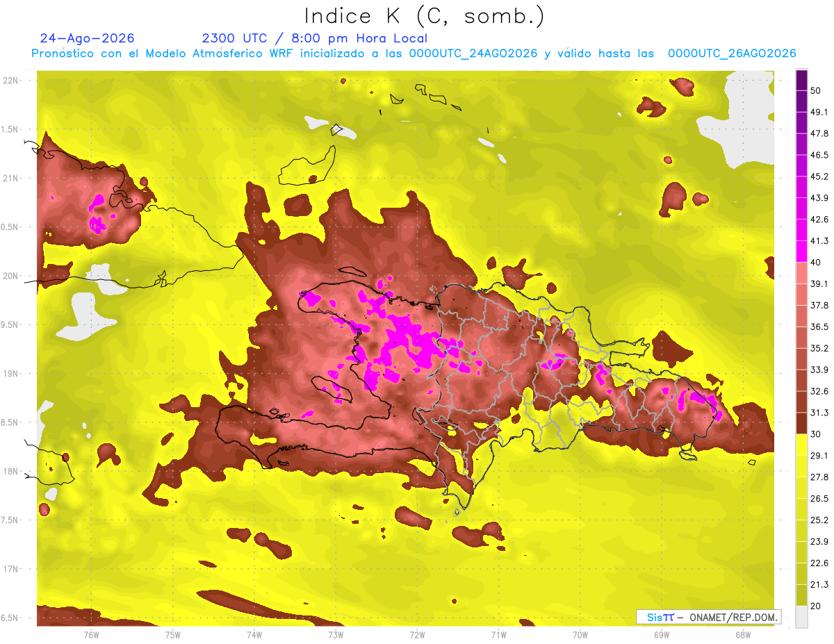Click the longitude label '70W'
This screenshot has height=644, width=834.
tap(580, 634)
